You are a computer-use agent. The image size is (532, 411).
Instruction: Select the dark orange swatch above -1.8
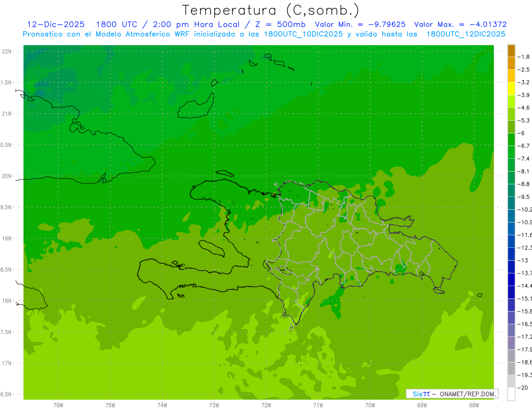coord(511,51)
